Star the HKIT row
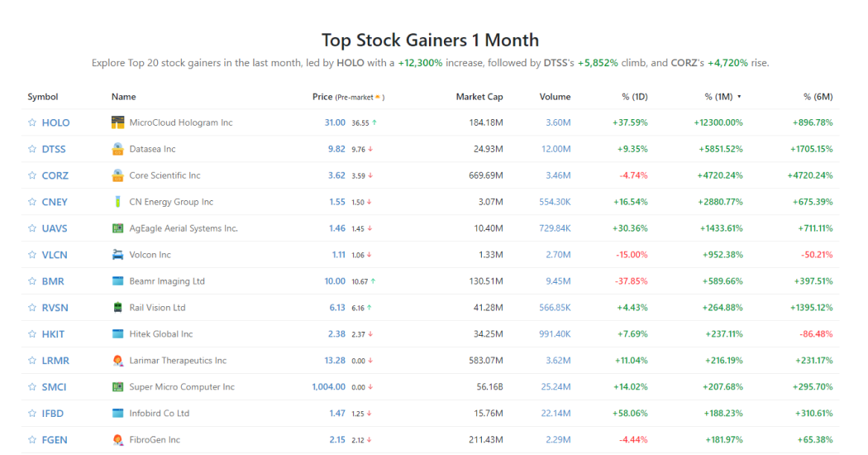Image resolution: width=868 pixels, height=455 pixels. 32,334
